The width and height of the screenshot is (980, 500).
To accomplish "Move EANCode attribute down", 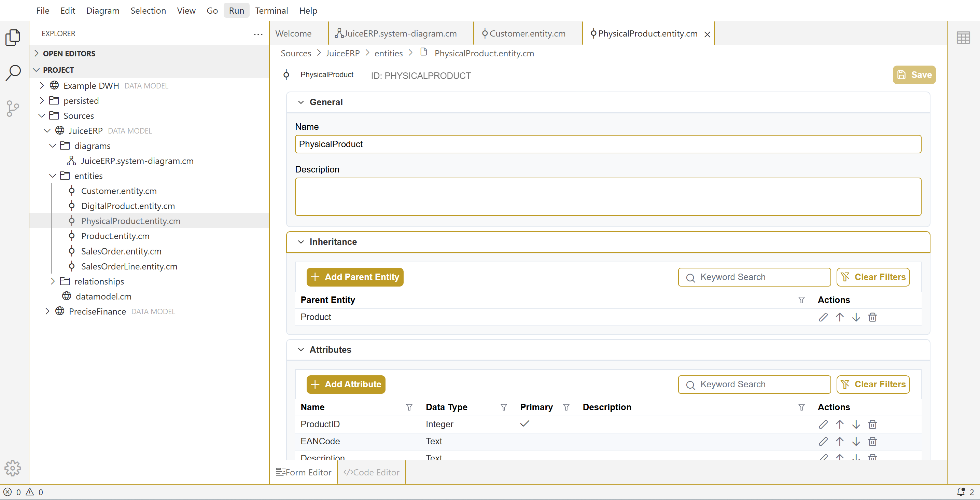I will (856, 441).
